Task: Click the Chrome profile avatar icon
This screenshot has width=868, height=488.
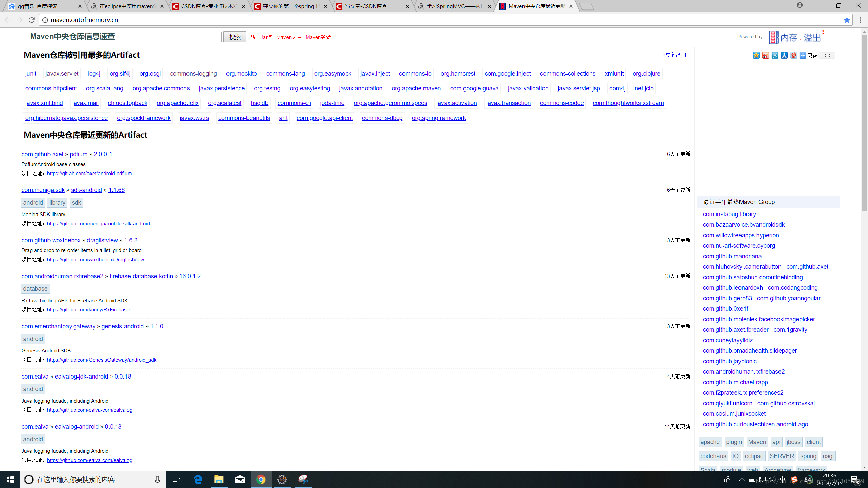Action: [x=800, y=5]
